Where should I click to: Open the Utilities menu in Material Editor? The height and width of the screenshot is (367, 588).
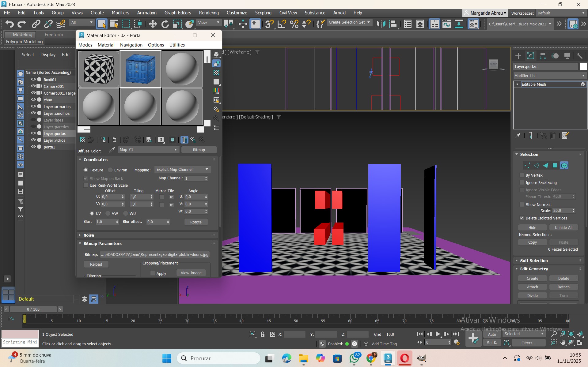click(177, 45)
